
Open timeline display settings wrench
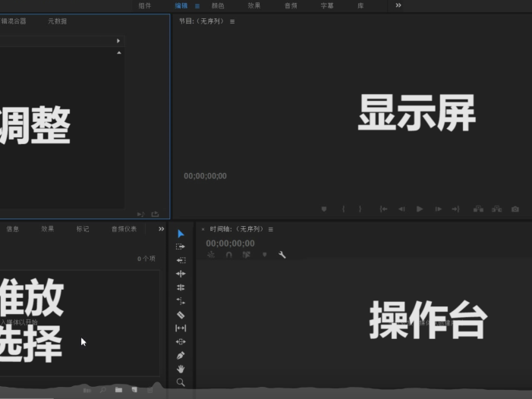(282, 255)
